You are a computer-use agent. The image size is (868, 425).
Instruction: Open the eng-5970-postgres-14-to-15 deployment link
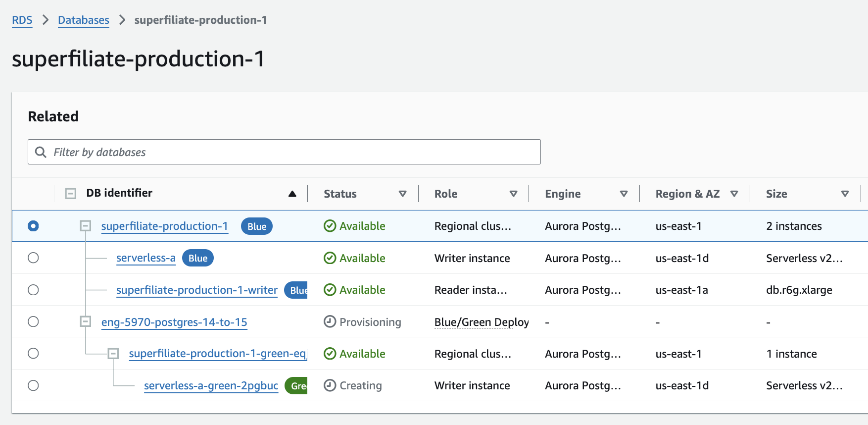[174, 322]
